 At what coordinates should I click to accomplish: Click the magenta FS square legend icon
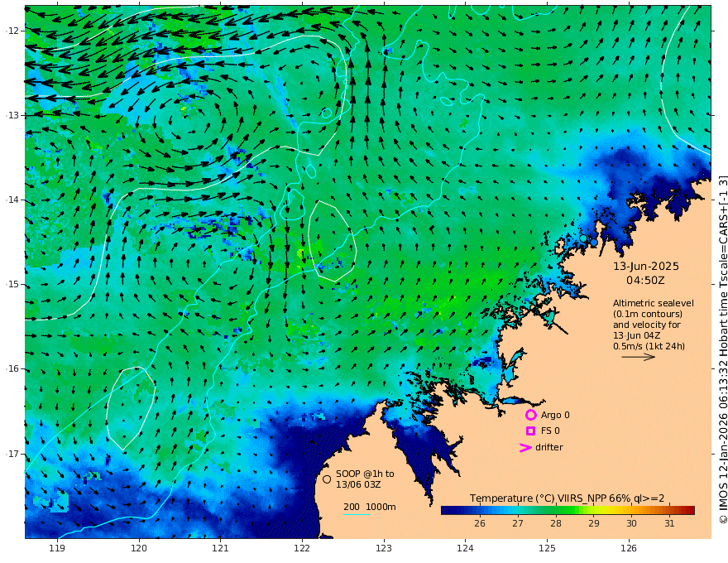click(x=530, y=431)
